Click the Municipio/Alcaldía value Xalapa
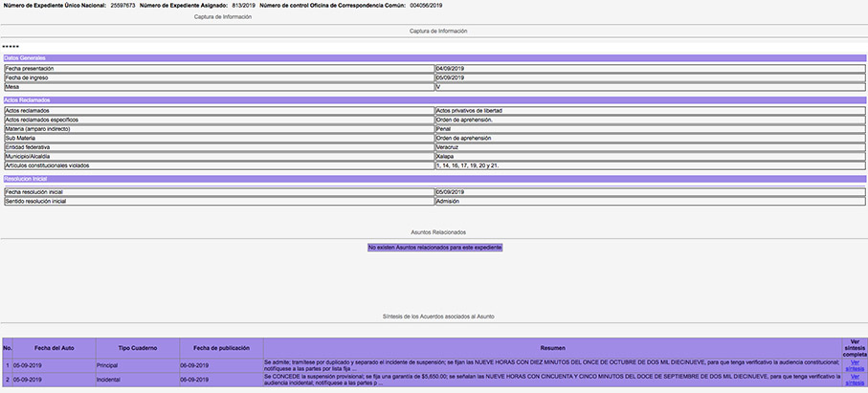Viewport: 868px width, 393px height. [x=445, y=156]
